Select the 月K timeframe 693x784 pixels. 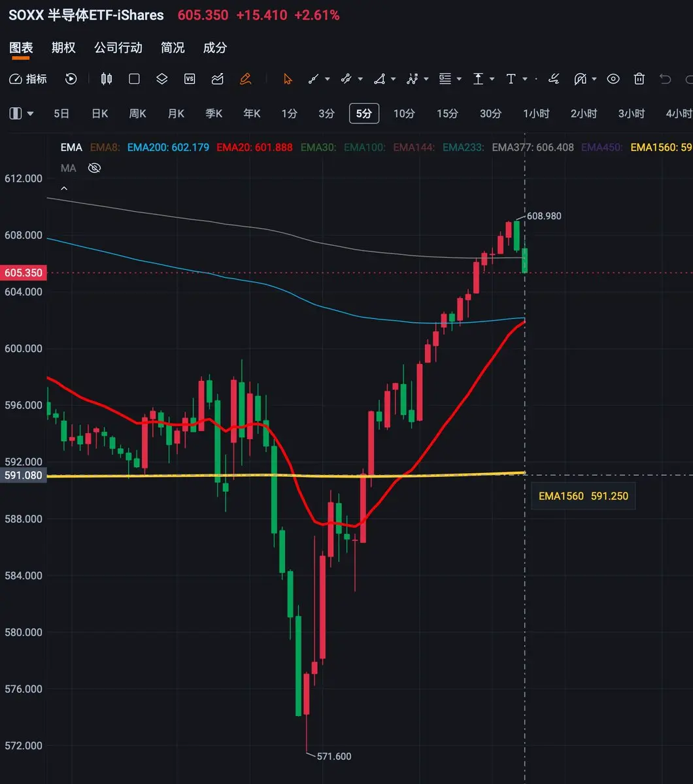(x=176, y=114)
